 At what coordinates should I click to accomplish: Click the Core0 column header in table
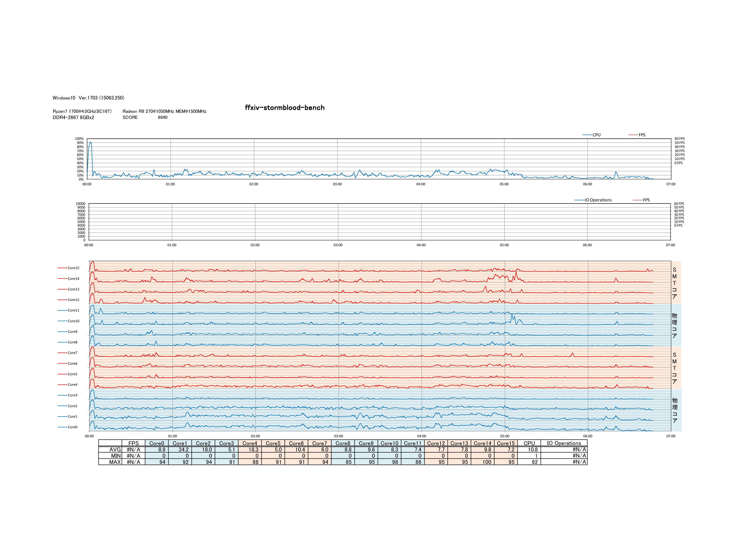pos(156,443)
